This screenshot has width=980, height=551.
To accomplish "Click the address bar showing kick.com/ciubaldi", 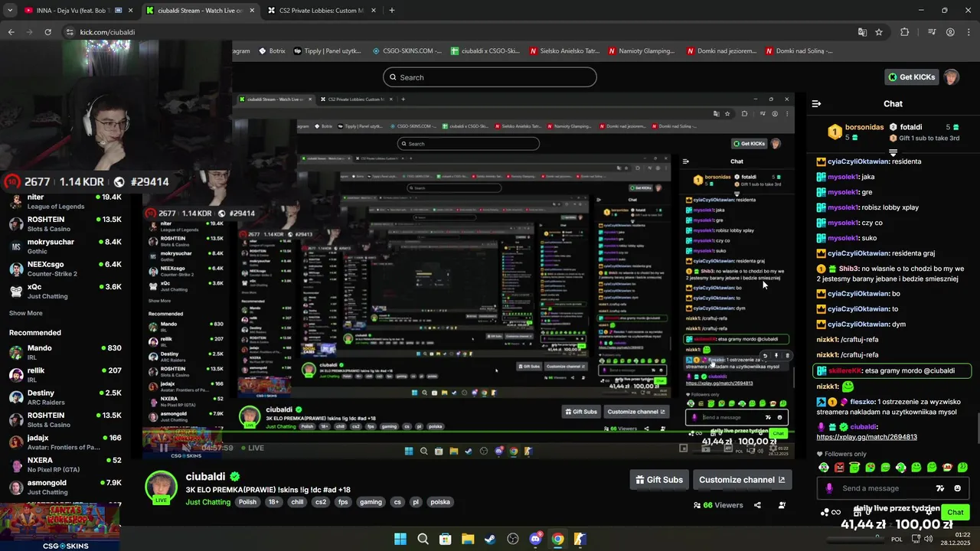I will [459, 32].
